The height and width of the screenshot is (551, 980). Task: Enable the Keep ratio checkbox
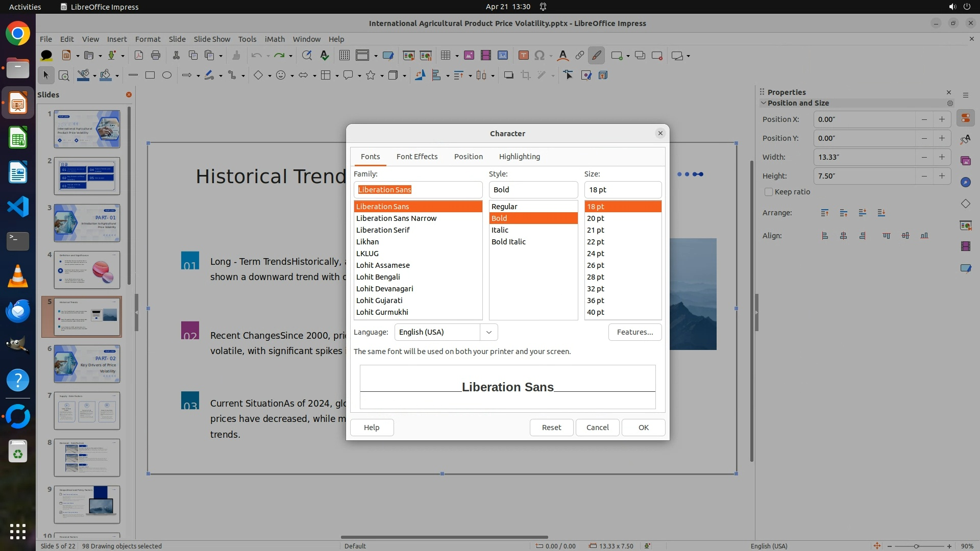point(769,192)
